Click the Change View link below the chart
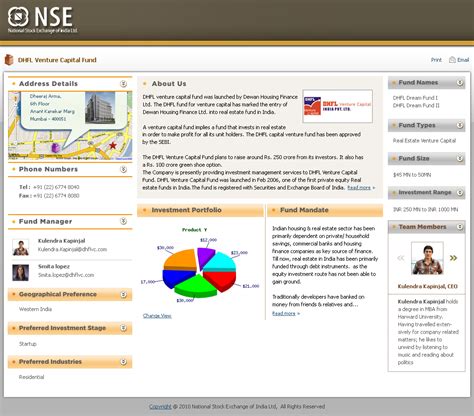This screenshot has width=474, height=416. click(x=157, y=316)
